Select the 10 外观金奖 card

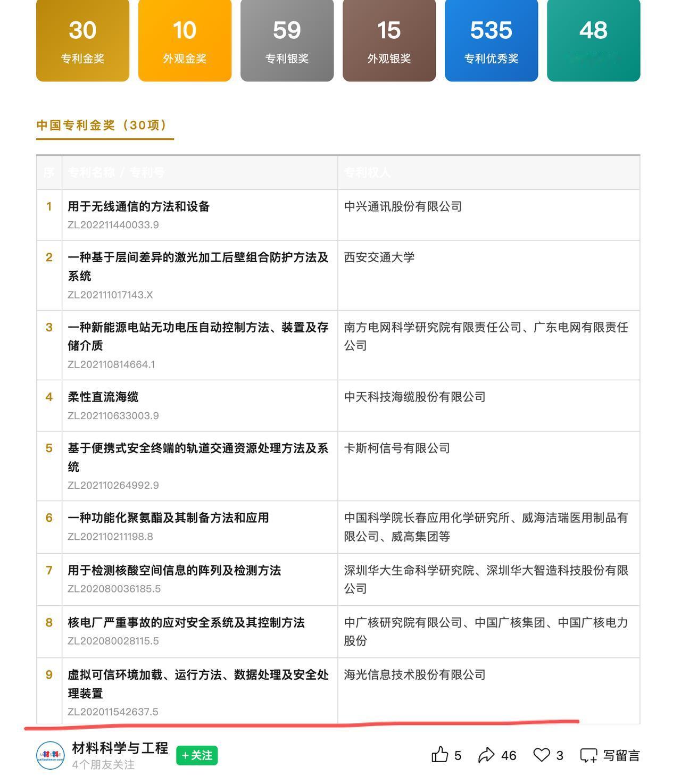[185, 40]
